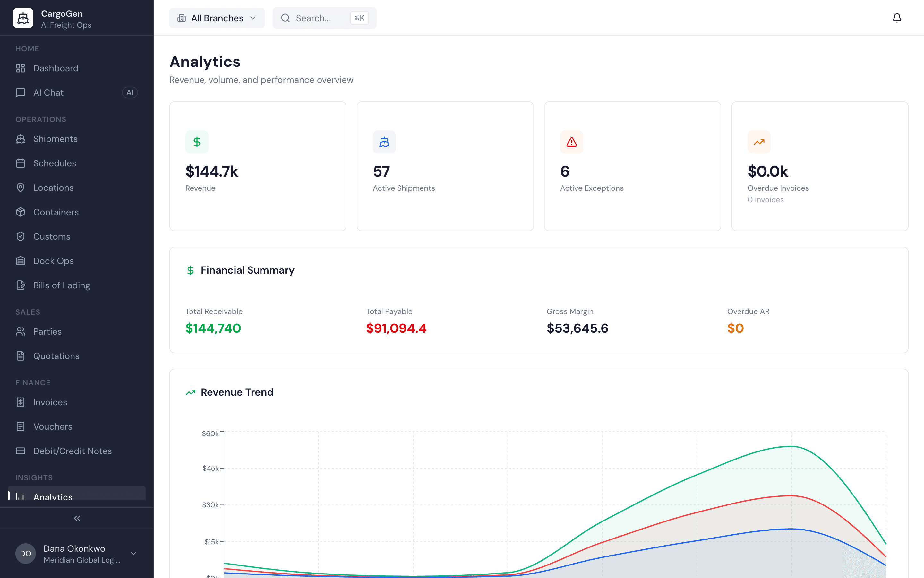
Task: Click the $0 Overdue AR value
Action: coord(735,328)
